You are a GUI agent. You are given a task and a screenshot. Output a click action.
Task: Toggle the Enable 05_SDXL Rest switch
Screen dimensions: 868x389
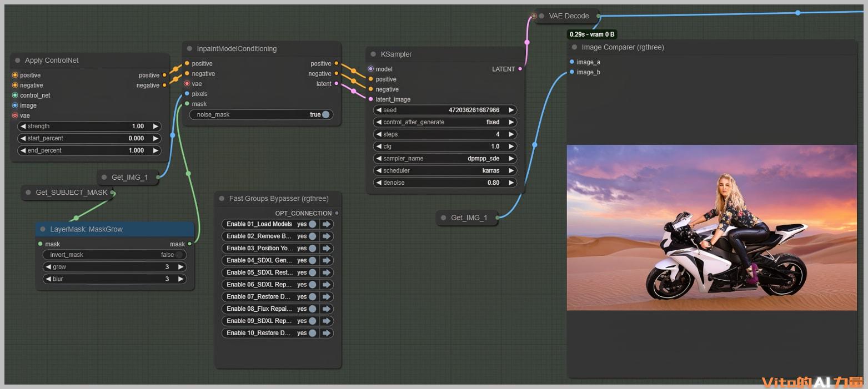click(313, 272)
